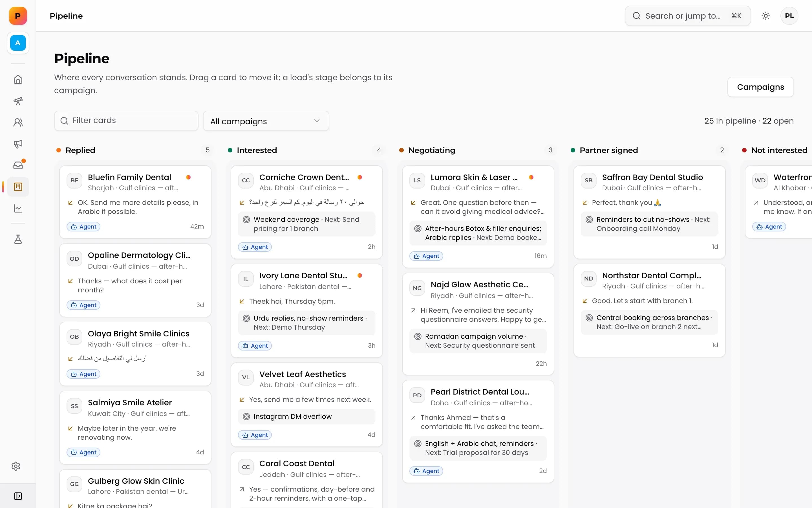Select the Pipeline board icon in sidebar

pyautogui.click(x=18, y=187)
